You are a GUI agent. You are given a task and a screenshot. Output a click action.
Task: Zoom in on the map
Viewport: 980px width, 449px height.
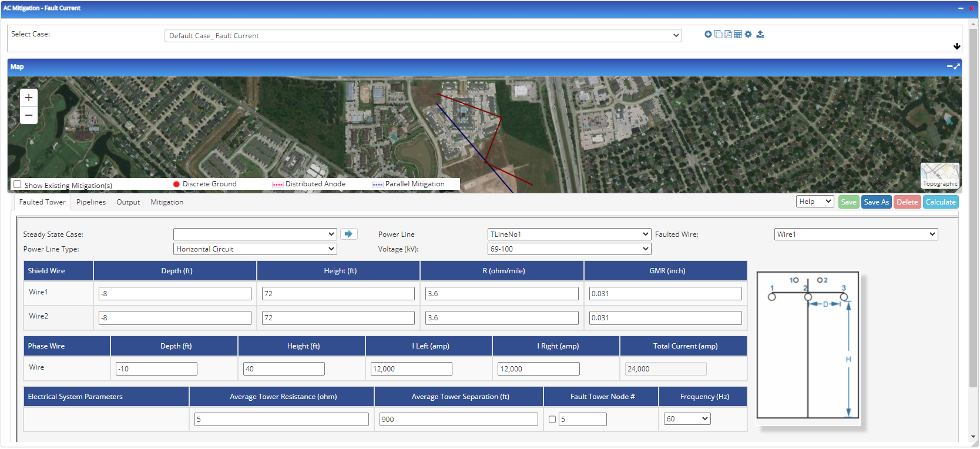tap(29, 98)
